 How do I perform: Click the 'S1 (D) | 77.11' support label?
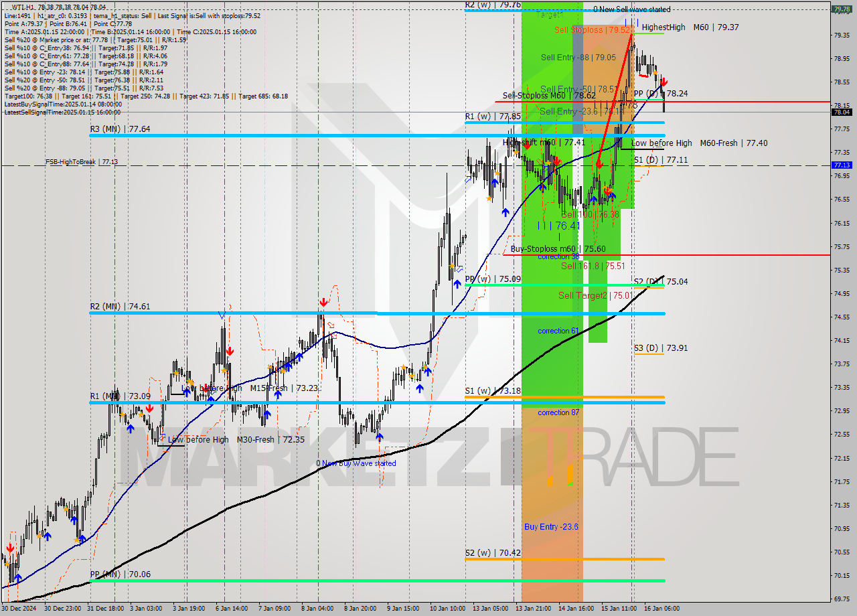[x=661, y=160]
